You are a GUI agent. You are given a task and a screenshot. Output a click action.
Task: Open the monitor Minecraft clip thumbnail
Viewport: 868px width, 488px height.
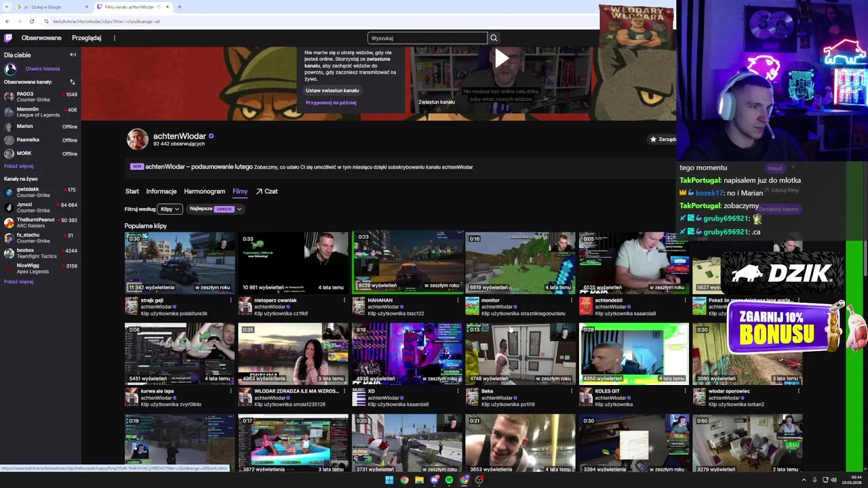(520, 262)
